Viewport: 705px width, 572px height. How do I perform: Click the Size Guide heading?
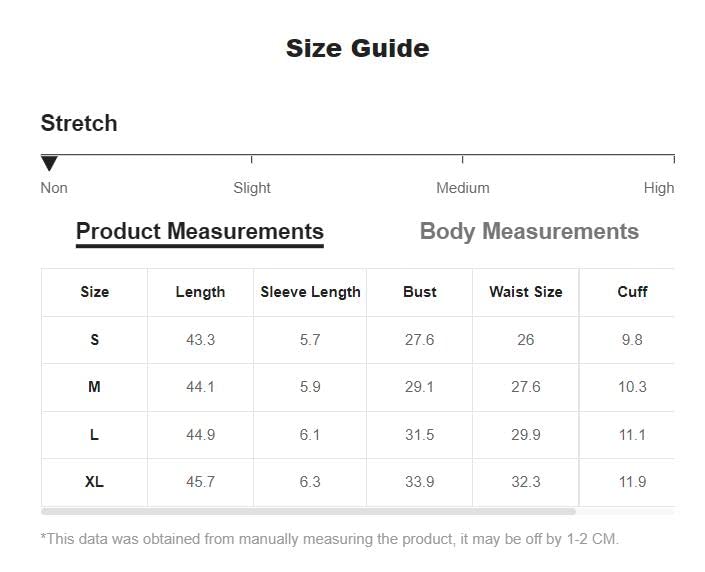click(x=357, y=48)
